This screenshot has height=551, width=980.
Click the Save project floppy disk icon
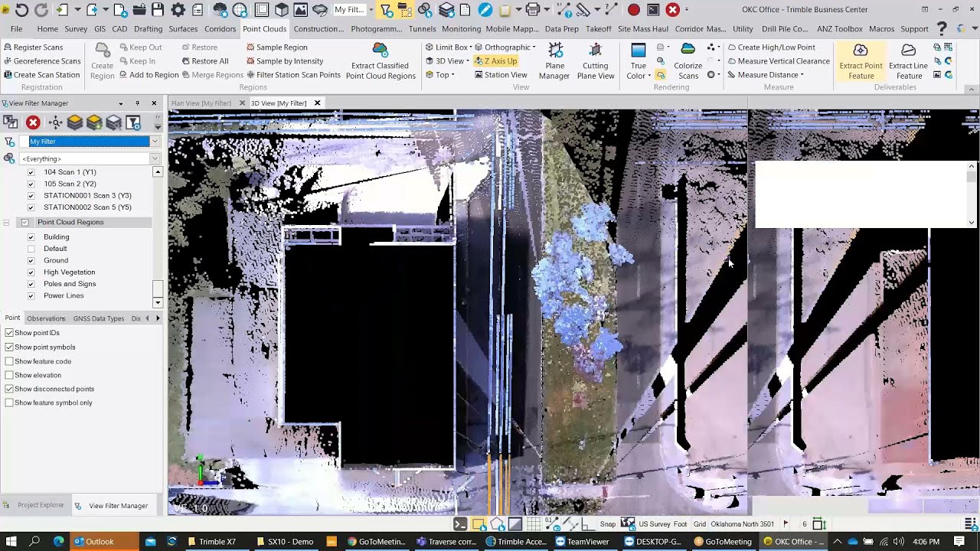pos(158,10)
